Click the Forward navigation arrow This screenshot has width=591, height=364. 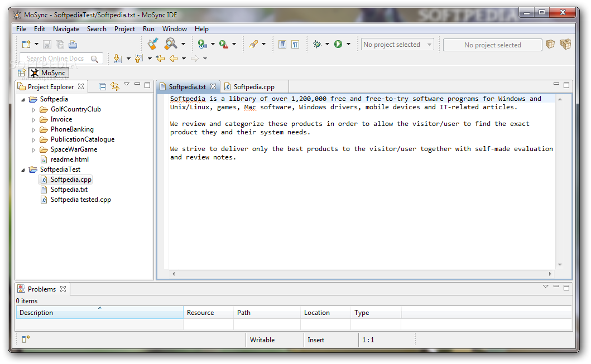point(194,59)
